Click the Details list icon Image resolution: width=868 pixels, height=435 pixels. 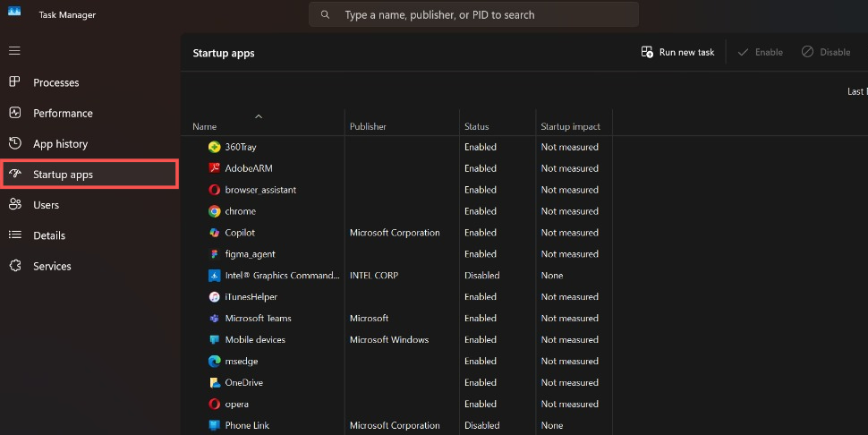(x=15, y=235)
